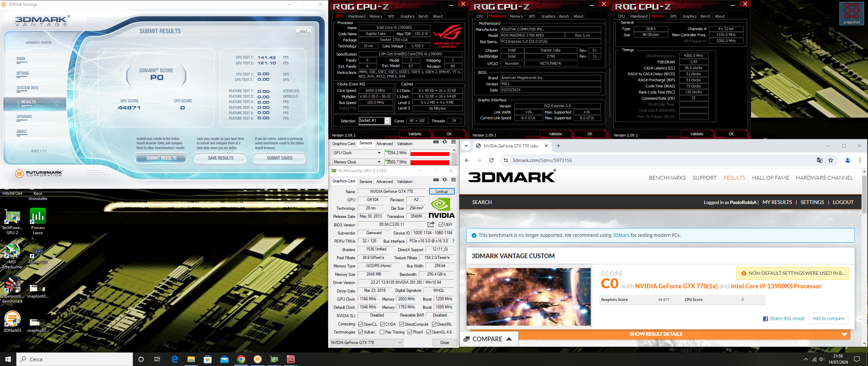868x366 pixels.
Task: Click the share BIOS export icon next to UEFI
Action: [x=431, y=224]
